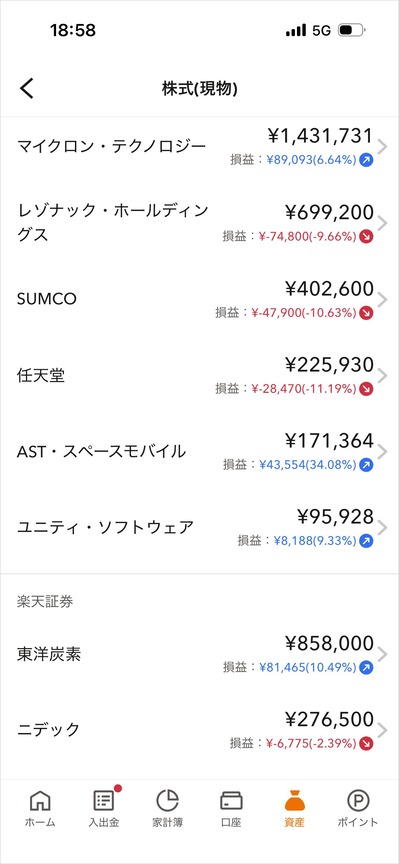Viewport: 399px width, 864px height.
Task: Expand マイクロン・テクノロジー row chevron
Action: (382, 146)
